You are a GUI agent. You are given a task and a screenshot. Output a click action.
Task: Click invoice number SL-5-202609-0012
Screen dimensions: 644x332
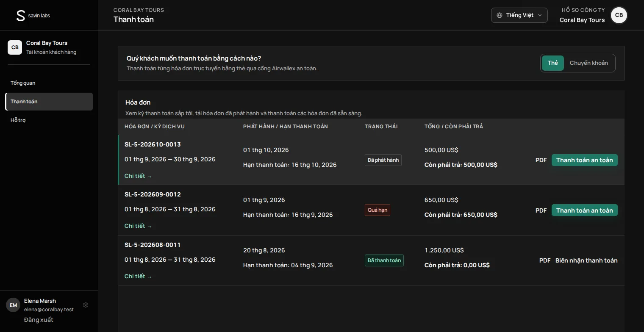coord(153,194)
